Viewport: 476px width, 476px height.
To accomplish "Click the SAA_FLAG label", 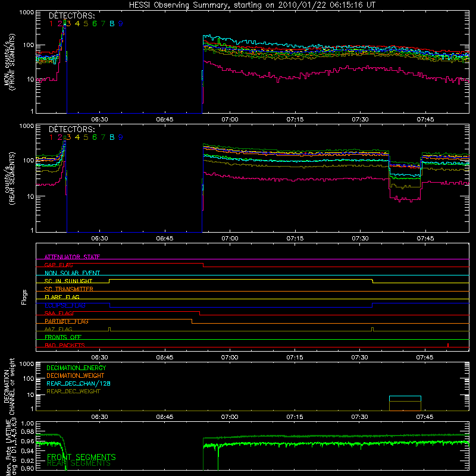I will 58,313.
